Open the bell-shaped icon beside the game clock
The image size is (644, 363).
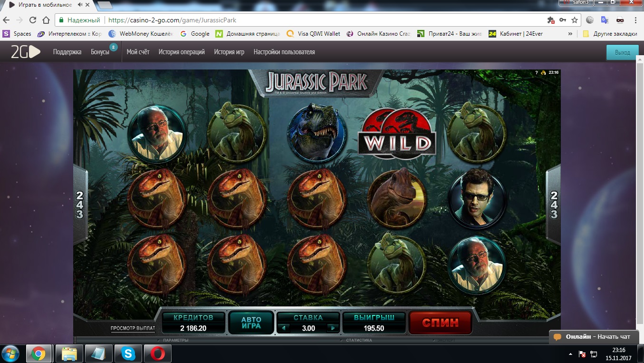coord(543,73)
